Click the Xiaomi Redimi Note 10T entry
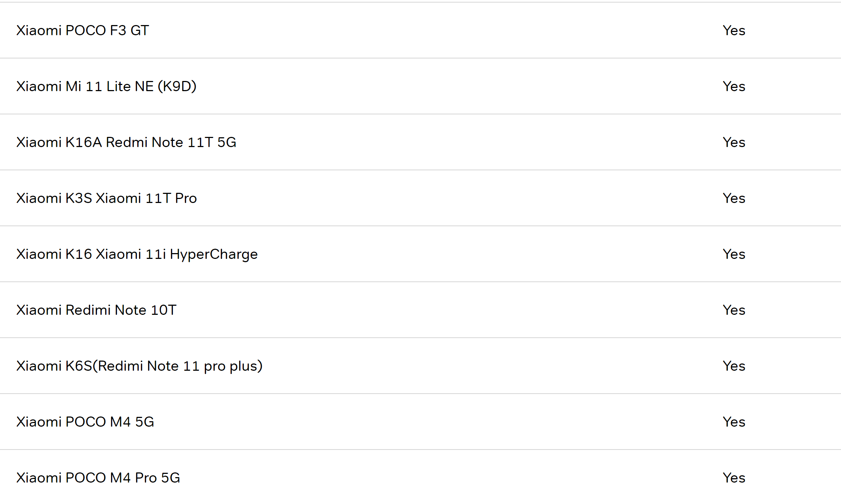Screen dimensions: 841x504 (96, 310)
